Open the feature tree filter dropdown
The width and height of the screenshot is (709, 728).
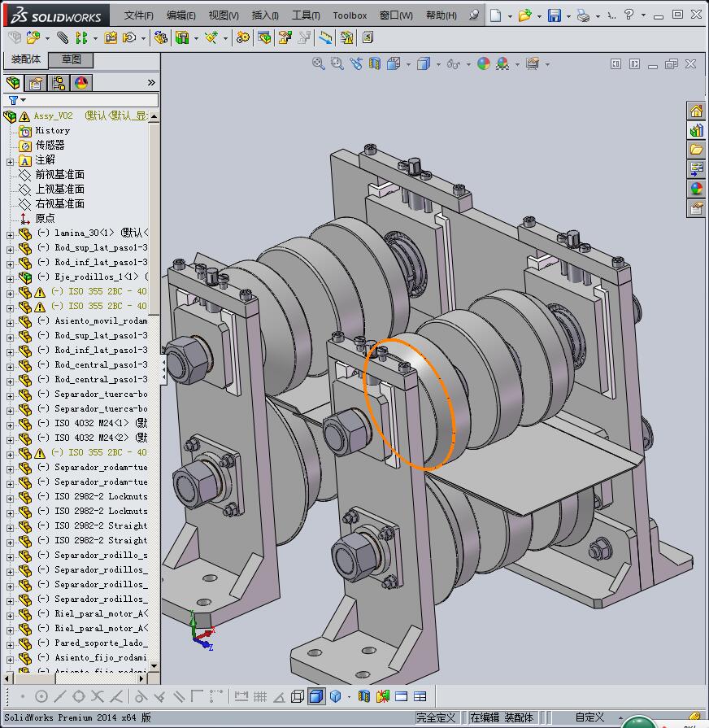(16, 100)
